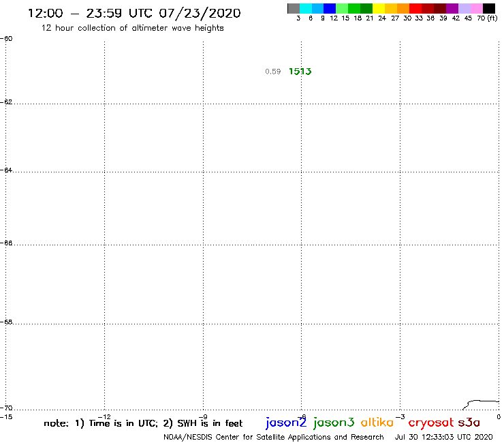Click the 0 longitude axis label

(499, 417)
